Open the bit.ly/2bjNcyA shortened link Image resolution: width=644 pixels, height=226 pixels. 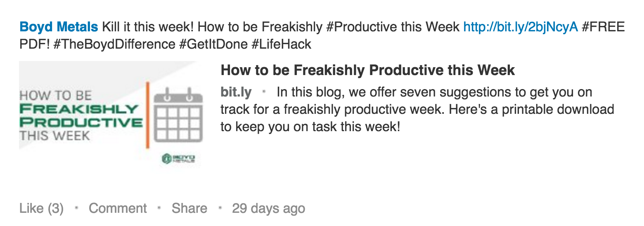(521, 27)
